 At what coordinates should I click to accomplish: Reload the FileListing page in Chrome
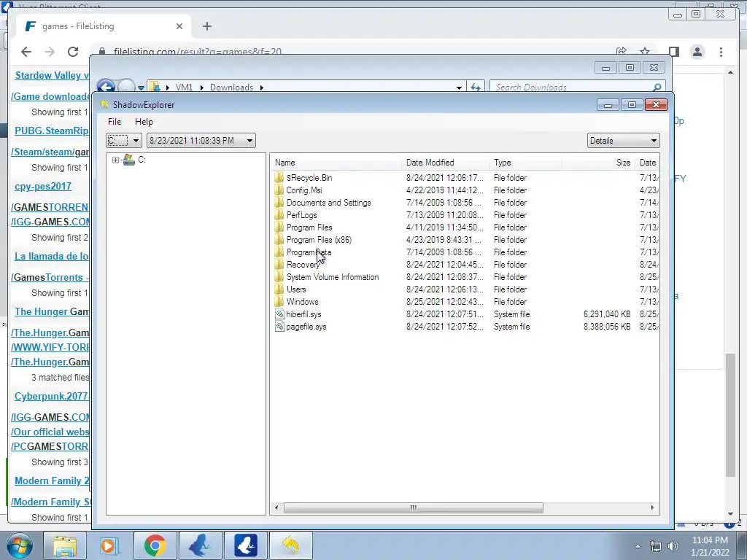pyautogui.click(x=73, y=52)
